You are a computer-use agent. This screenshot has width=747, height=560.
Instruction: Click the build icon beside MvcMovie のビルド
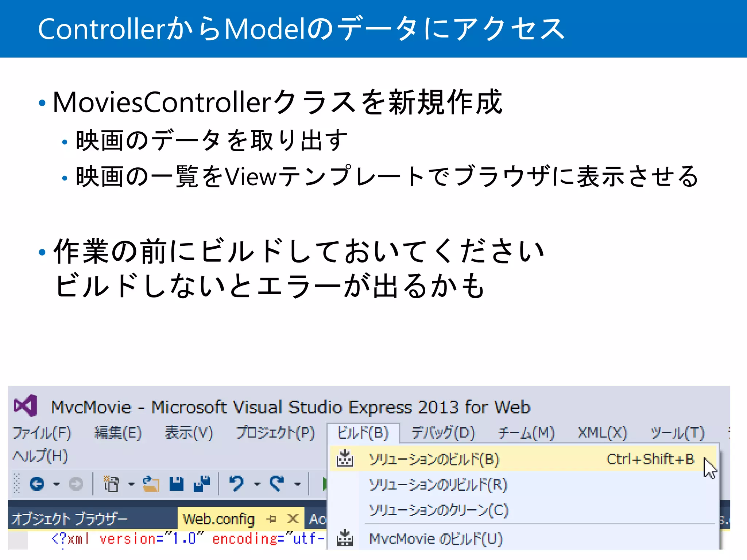(345, 538)
